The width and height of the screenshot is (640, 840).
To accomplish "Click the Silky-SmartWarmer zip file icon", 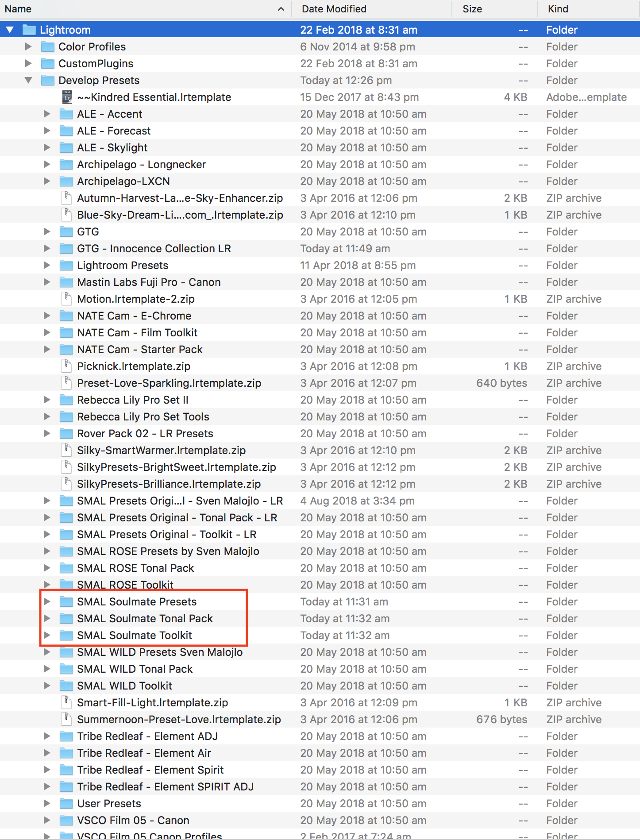I will click(66, 450).
